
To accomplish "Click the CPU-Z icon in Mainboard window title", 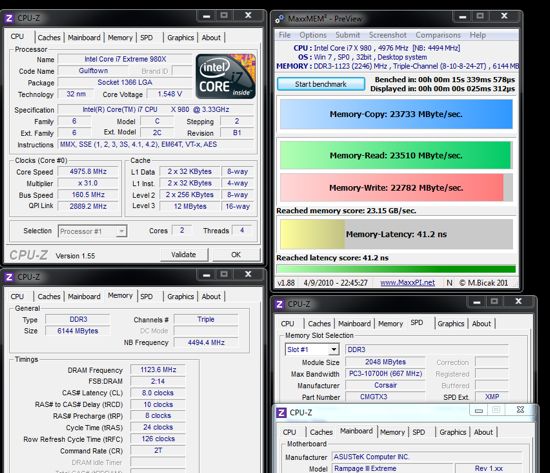I will 281,413.
